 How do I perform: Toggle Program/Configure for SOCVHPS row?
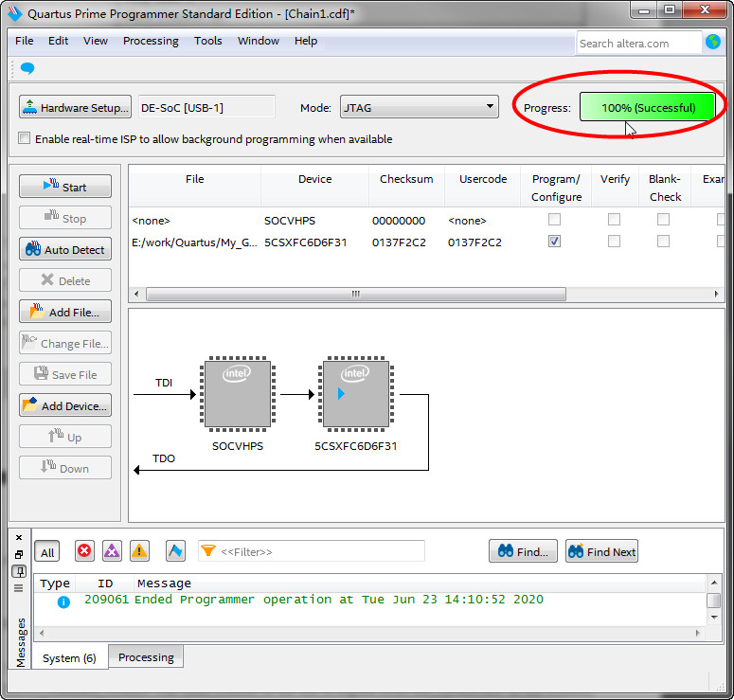point(554,219)
